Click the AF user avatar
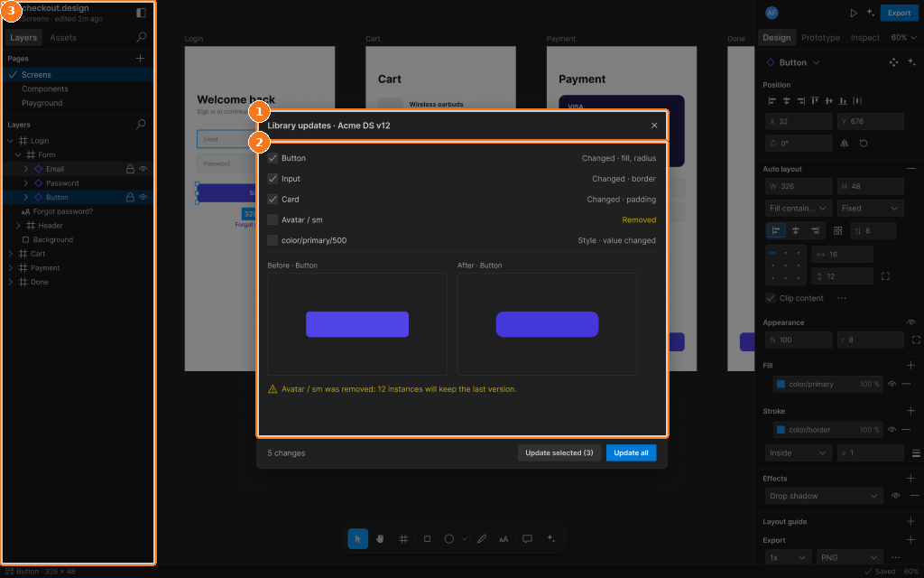The image size is (924, 578). 772,13
